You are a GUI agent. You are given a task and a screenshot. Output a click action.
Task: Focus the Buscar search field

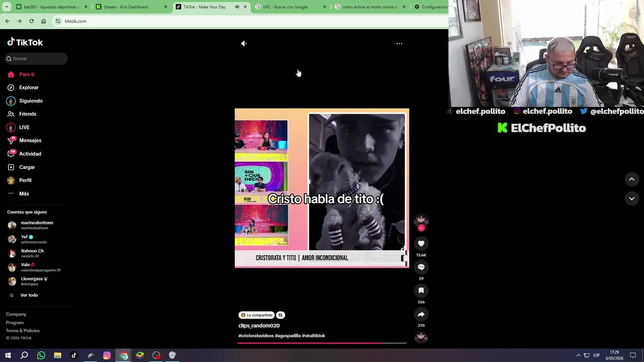tap(36, 58)
